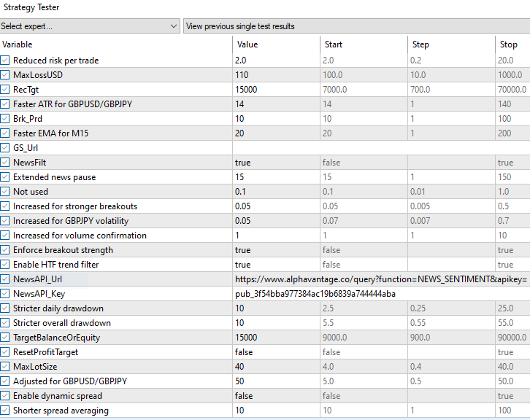Edit the MaxLotSize value field
The height and width of the screenshot is (420, 530).
[x=274, y=367]
